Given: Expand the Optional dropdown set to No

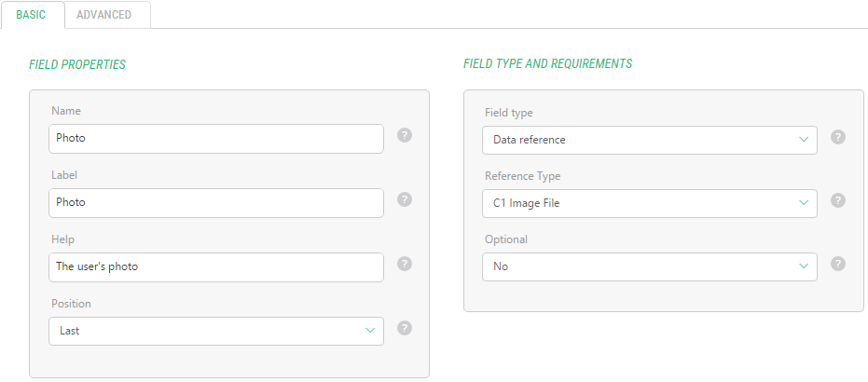Looking at the screenshot, I should click(649, 266).
